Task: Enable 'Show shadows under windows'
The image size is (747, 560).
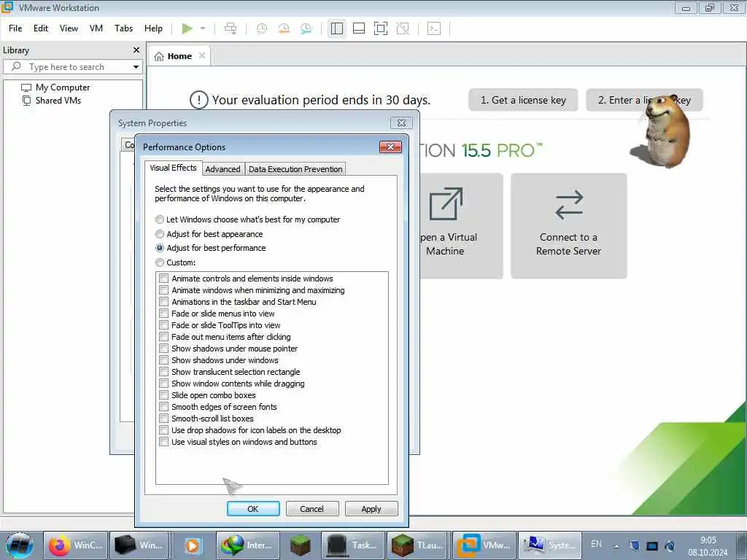Action: (164, 360)
